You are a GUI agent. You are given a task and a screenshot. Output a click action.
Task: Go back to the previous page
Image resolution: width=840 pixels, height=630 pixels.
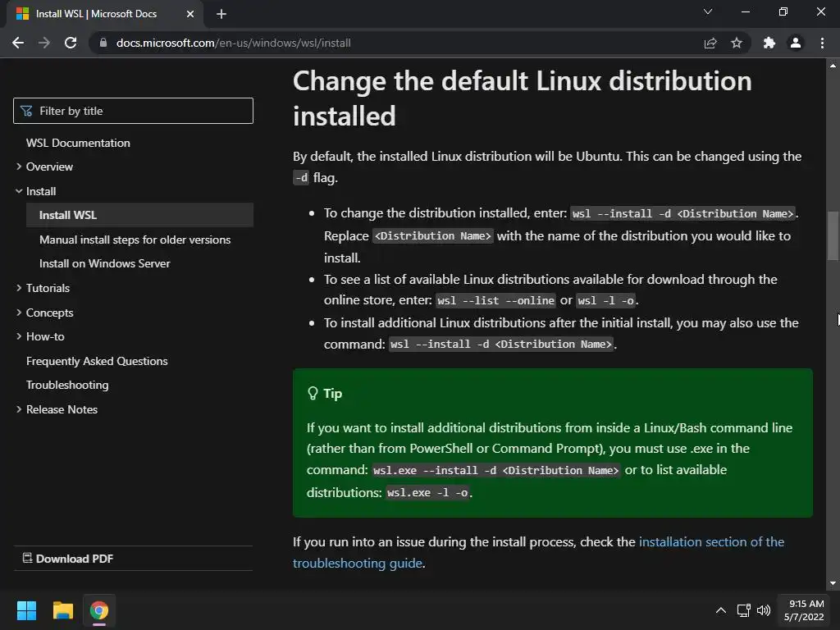click(18, 43)
